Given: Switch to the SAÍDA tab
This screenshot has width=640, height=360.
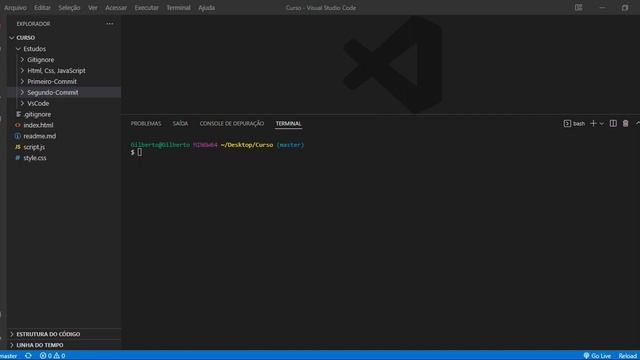Looking at the screenshot, I should point(180,123).
